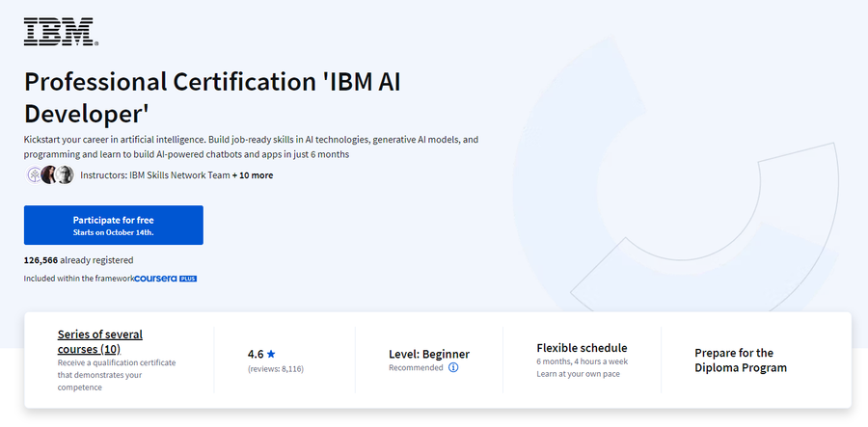Click 'Included within the framework' text
The height and width of the screenshot is (427, 868).
[x=79, y=279]
